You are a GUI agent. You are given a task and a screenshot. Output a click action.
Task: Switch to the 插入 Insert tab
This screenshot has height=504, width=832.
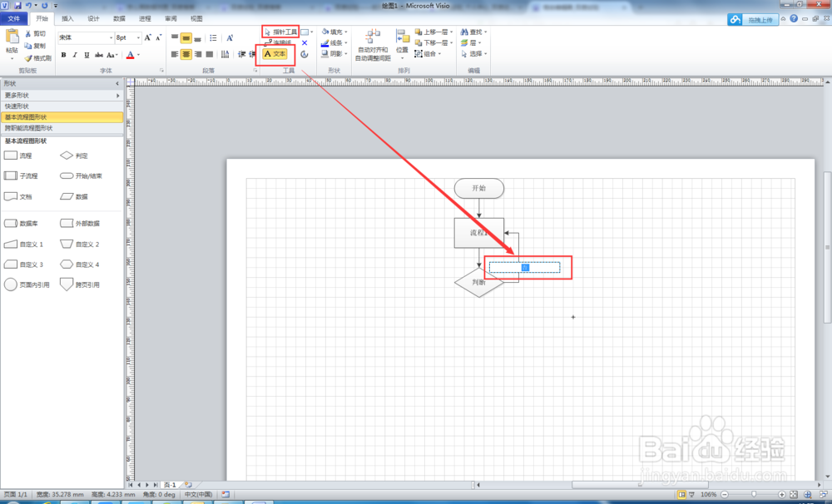coord(67,18)
